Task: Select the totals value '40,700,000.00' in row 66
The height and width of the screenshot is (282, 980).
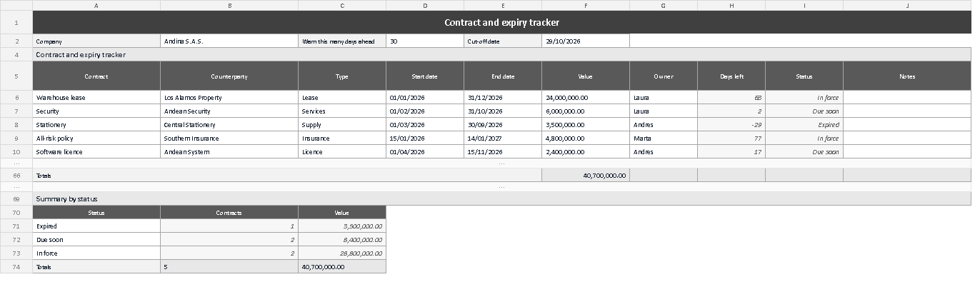Action: click(586, 175)
